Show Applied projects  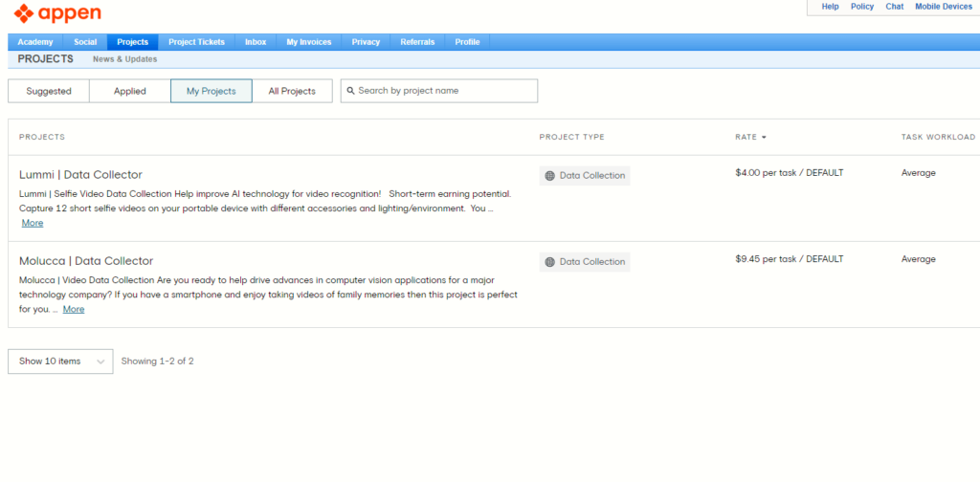tap(130, 91)
